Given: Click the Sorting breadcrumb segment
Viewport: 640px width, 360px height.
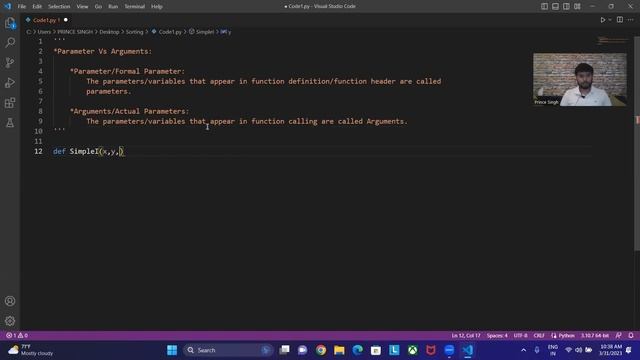Looking at the screenshot, I should [x=134, y=32].
